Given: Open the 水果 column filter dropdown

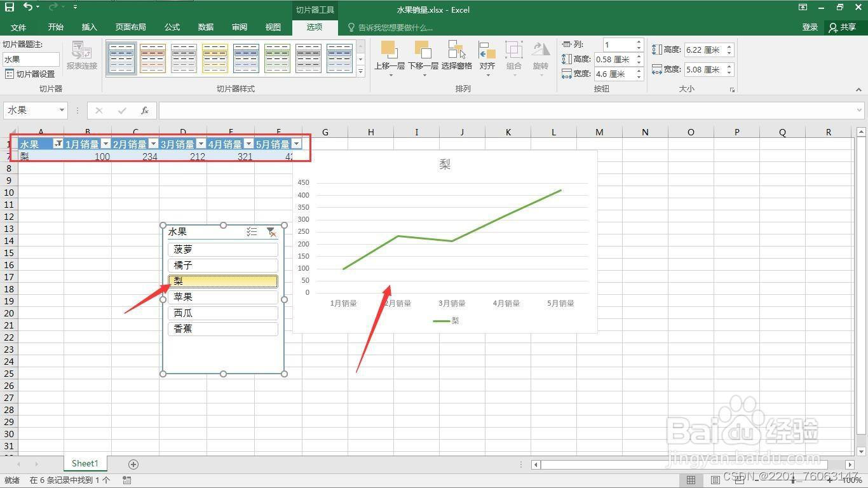Looking at the screenshot, I should coord(59,144).
